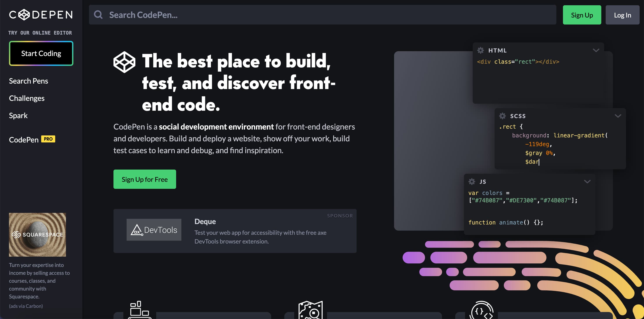Image resolution: width=644 pixels, height=319 pixels.
Task: Navigate to CodePen PRO link
Action: (x=32, y=138)
